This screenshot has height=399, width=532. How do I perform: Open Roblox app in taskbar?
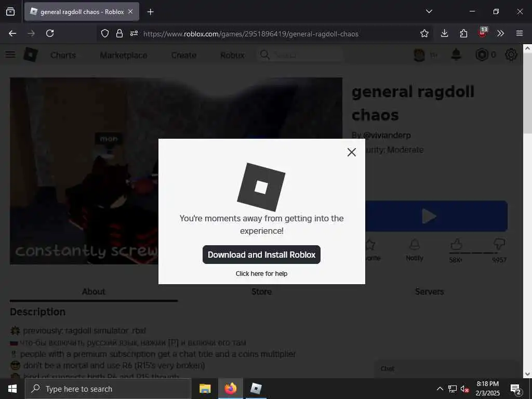click(256, 389)
